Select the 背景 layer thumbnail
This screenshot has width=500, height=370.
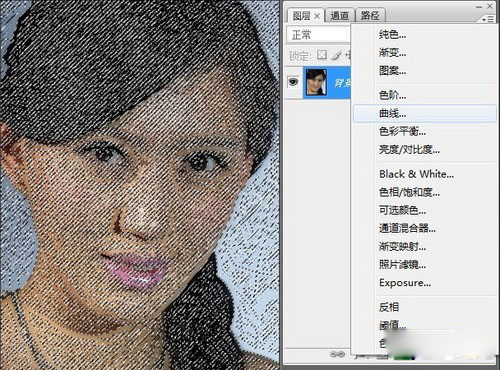(x=316, y=82)
